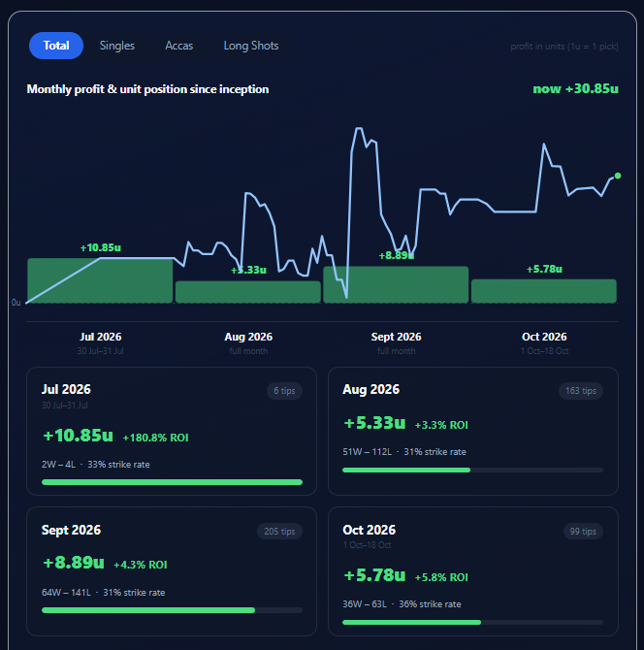Open the Jul 2026 card title
The image size is (644, 650).
(x=66, y=389)
